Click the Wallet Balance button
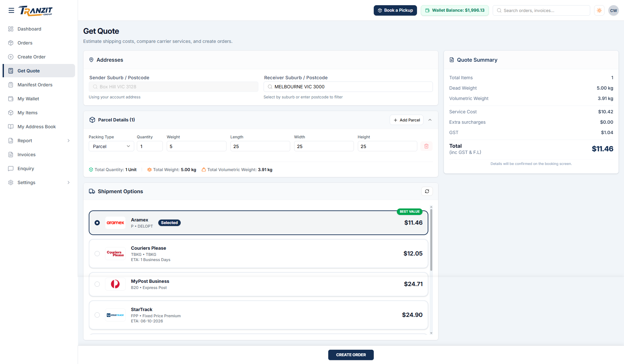The height and width of the screenshot is (364, 624). pyautogui.click(x=455, y=10)
